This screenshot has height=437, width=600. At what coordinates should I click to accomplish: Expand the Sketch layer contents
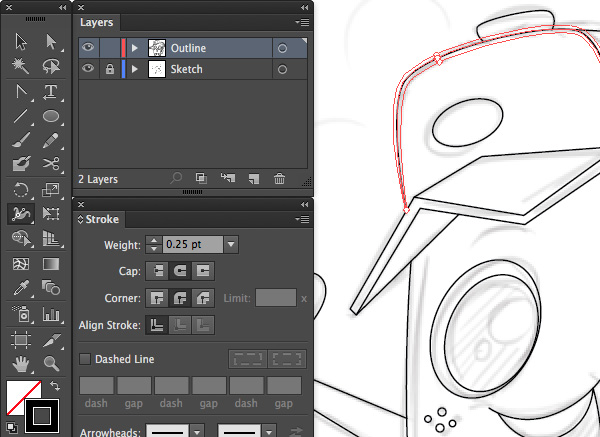tap(135, 69)
